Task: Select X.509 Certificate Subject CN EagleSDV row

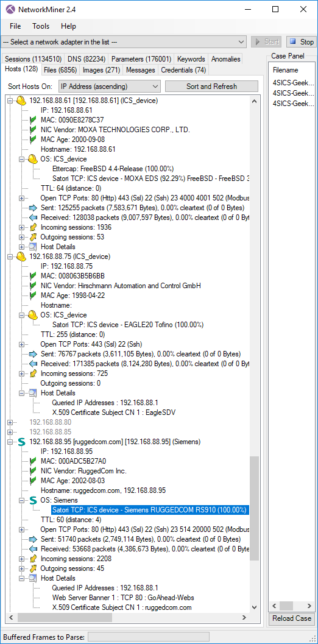Action: click(114, 412)
